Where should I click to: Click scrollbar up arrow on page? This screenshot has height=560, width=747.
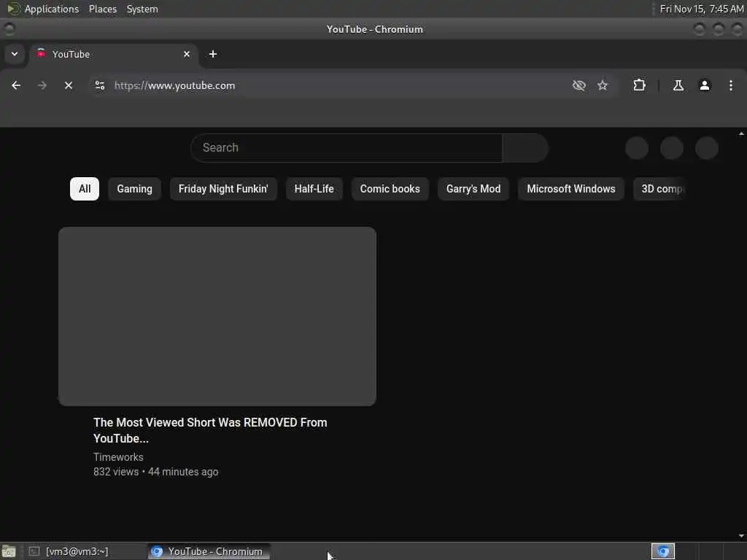pos(741,134)
